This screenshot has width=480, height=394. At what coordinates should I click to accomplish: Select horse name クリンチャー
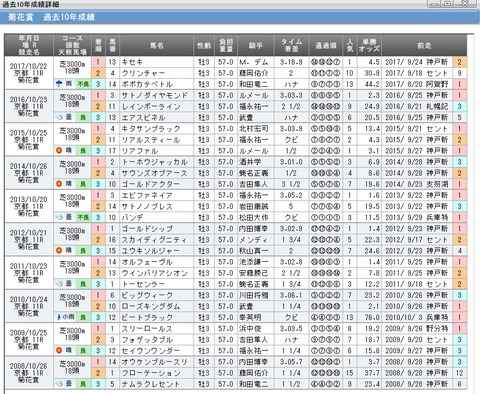coord(143,73)
